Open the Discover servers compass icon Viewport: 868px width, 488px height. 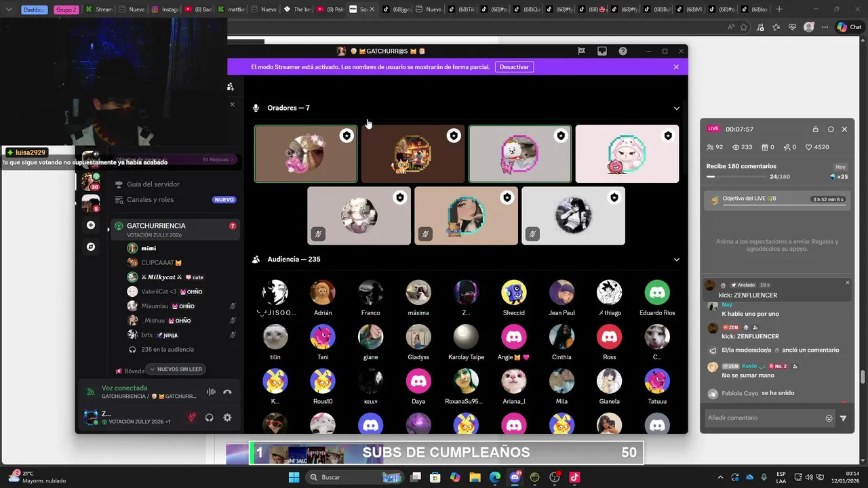coord(91,247)
